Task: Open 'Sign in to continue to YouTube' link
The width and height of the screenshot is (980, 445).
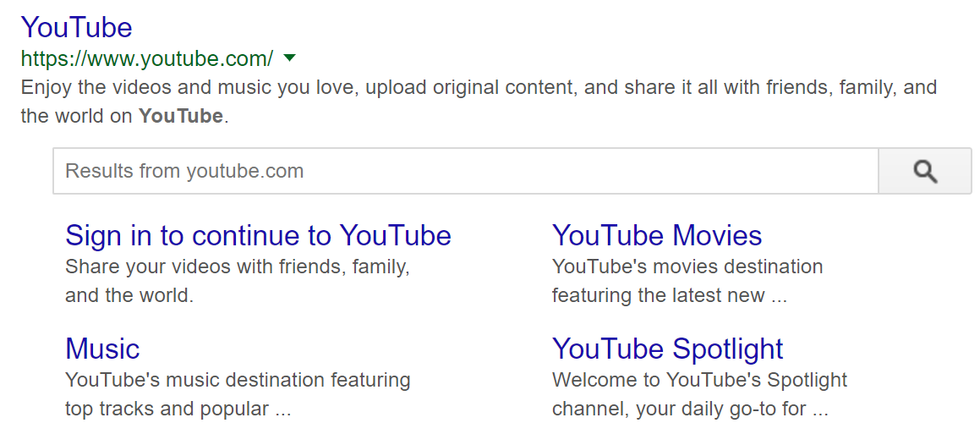Action: [258, 236]
